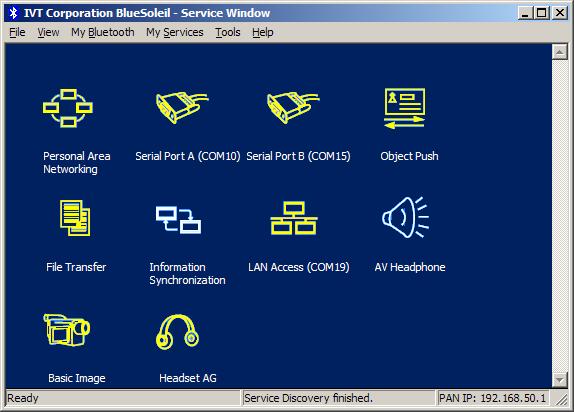Open the Tools menu
This screenshot has width=574, height=412.
228,32
